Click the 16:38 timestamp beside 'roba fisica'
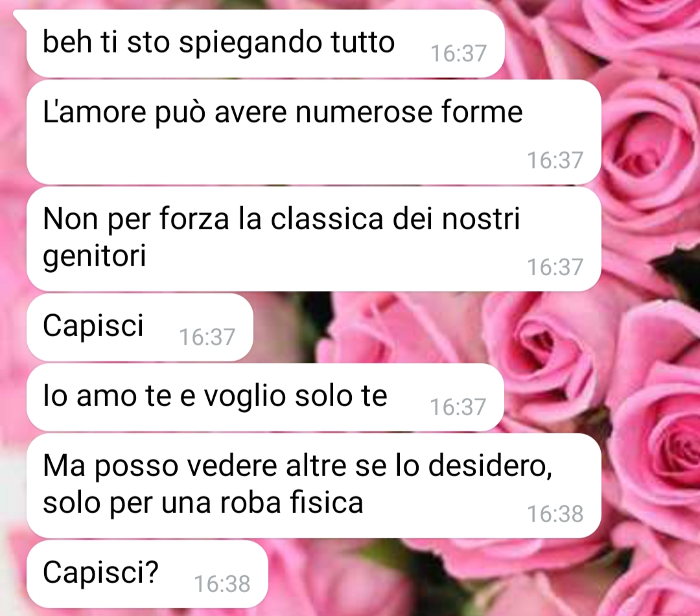The height and width of the screenshot is (616, 700). click(x=555, y=514)
